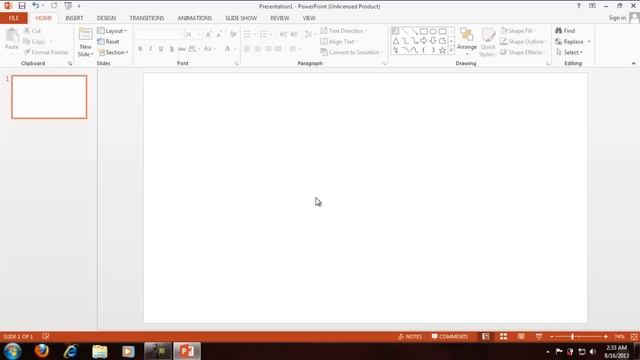Open the Section dropdown

coord(113,52)
